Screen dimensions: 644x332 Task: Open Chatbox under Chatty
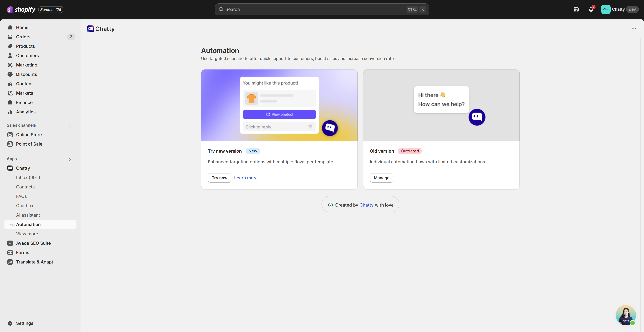[24, 206]
